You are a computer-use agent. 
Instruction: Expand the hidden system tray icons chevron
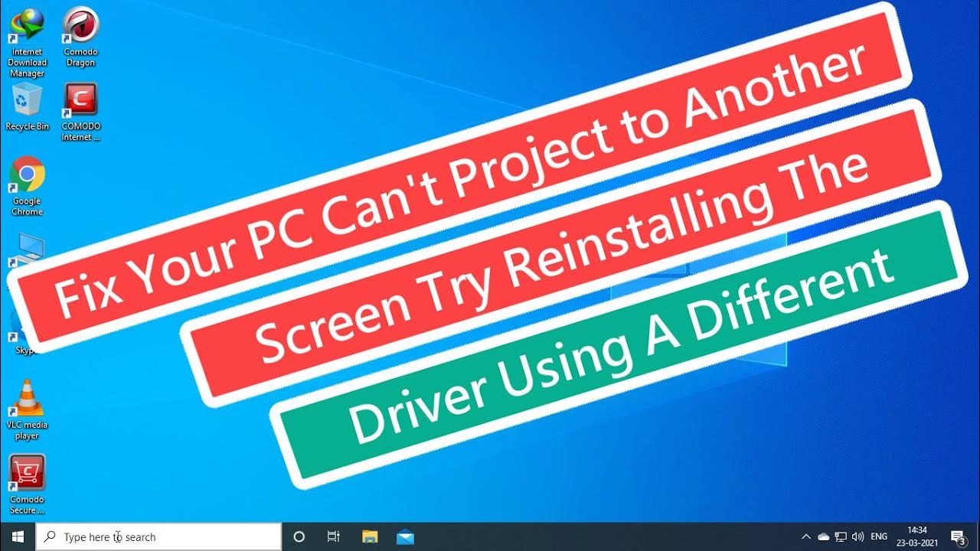tap(806, 536)
